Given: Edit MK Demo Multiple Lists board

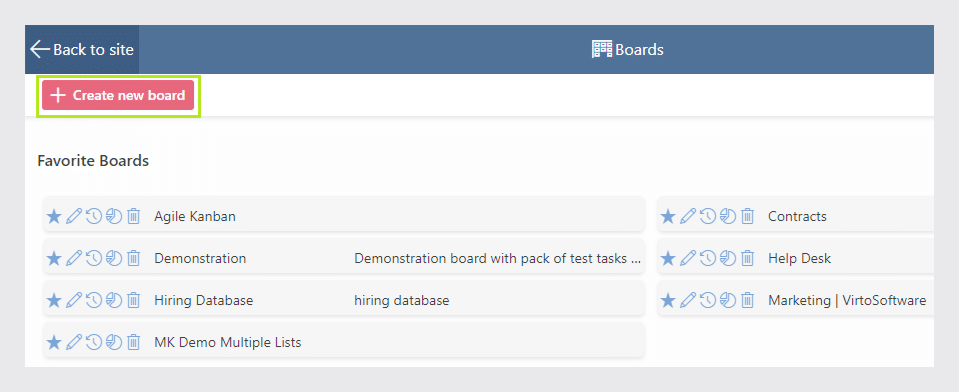Looking at the screenshot, I should [74, 342].
